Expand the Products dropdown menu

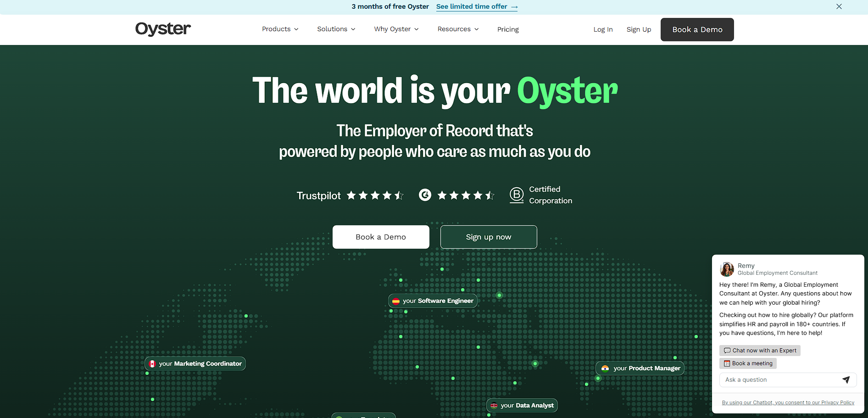point(280,29)
